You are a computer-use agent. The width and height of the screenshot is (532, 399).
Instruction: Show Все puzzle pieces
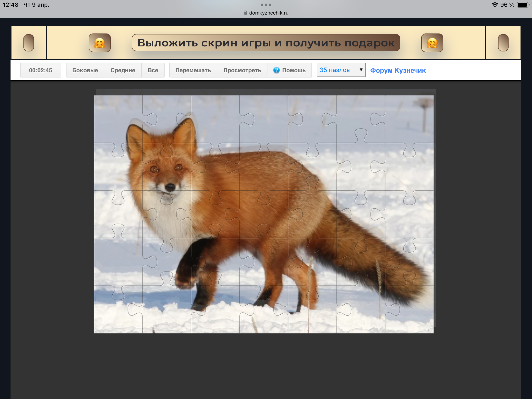click(153, 70)
